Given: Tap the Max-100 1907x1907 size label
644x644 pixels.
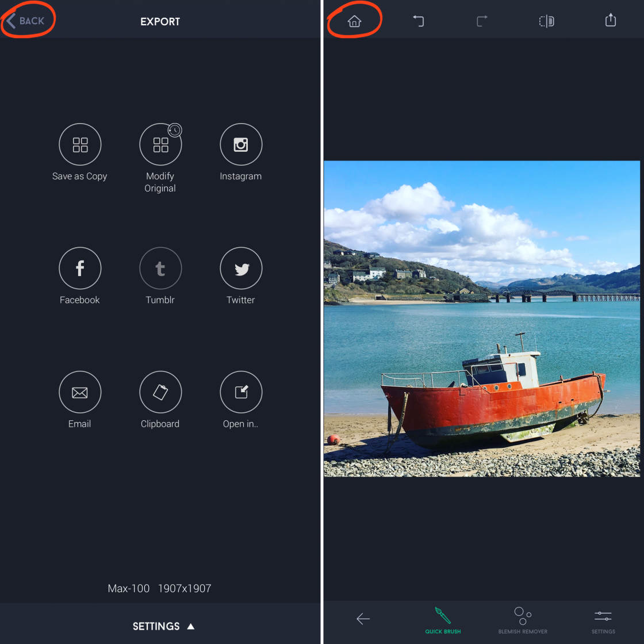Looking at the screenshot, I should click(159, 588).
